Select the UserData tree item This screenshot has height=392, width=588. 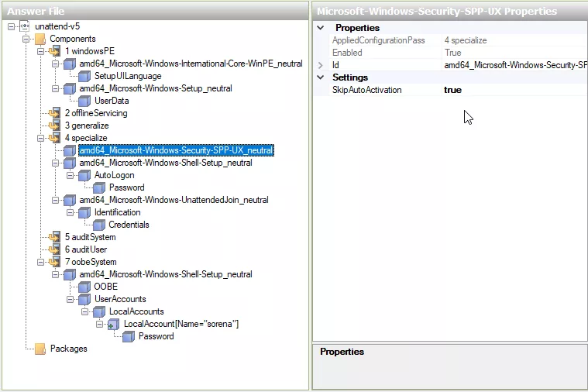click(112, 101)
